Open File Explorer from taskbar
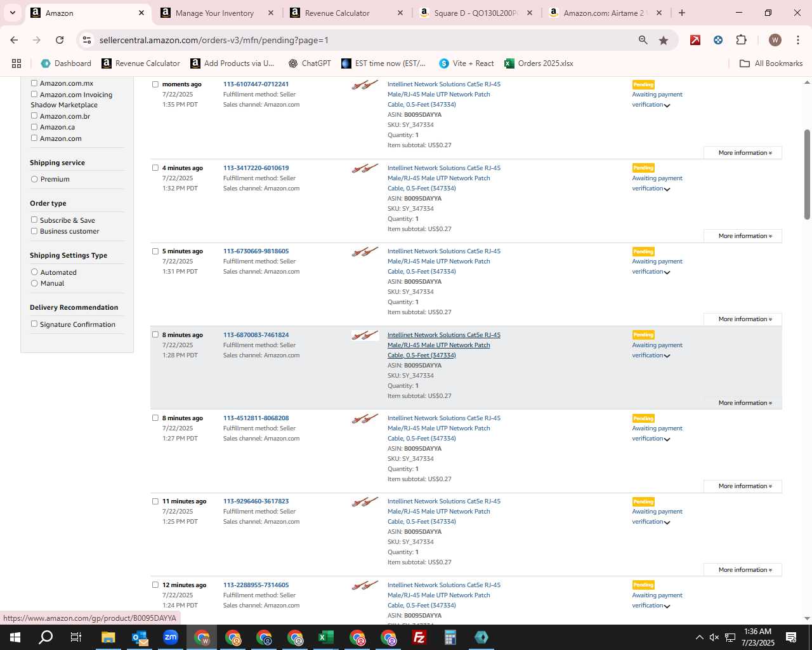The image size is (812, 650). 108,637
